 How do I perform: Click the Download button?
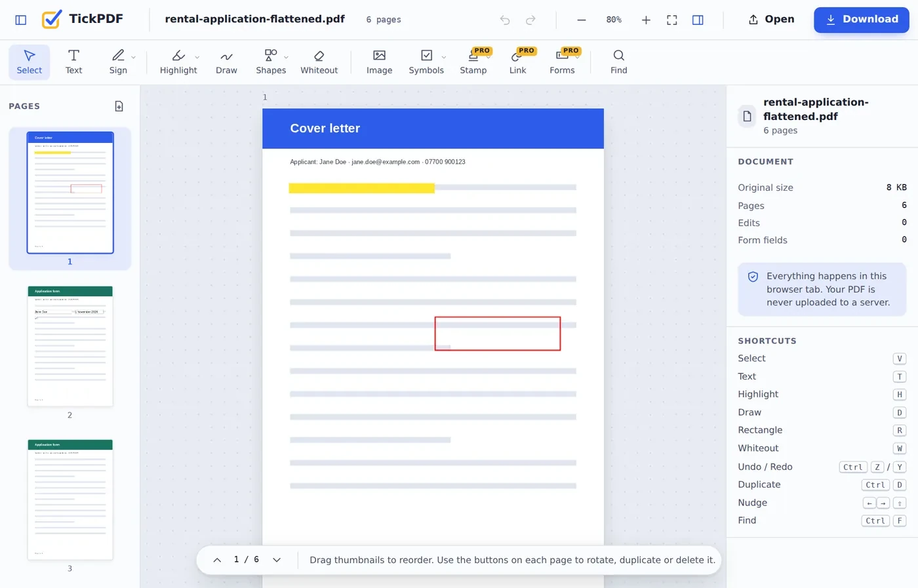coord(861,20)
